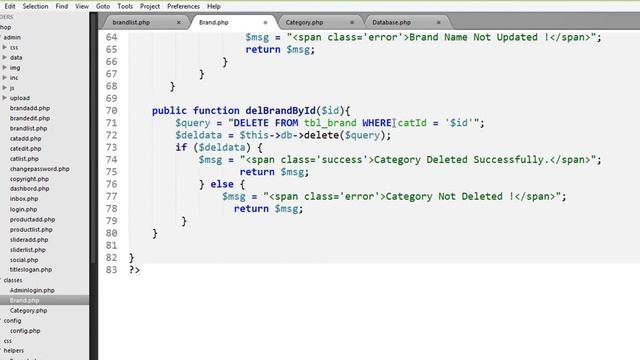Open the Preferences menu
Image resolution: width=640 pixels, height=360 pixels.
pos(183,6)
